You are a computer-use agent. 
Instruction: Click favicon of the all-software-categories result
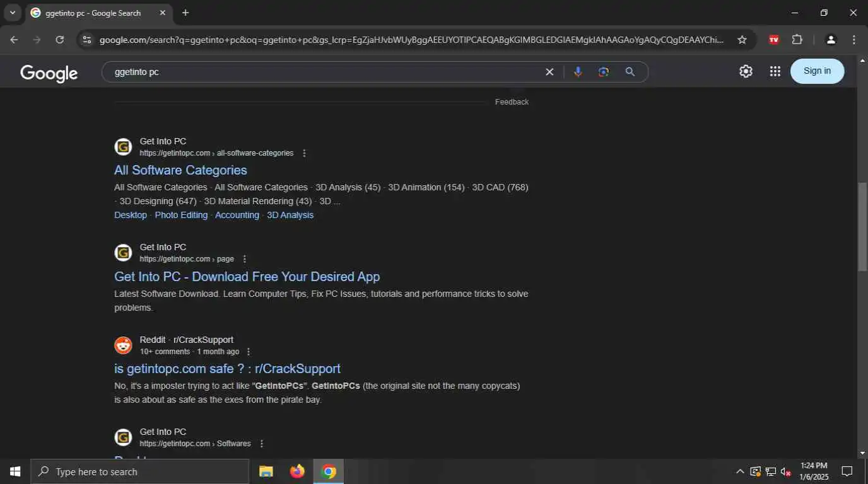pyautogui.click(x=123, y=147)
